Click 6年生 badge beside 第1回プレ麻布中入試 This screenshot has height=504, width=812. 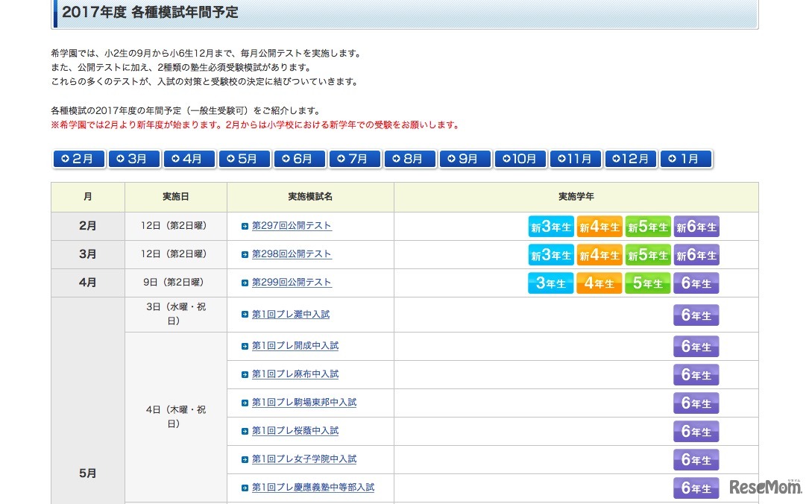(x=696, y=375)
